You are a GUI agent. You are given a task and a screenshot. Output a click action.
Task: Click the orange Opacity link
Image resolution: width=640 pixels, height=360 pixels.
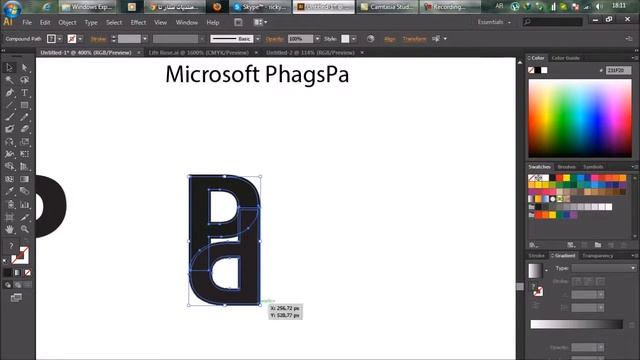(274, 39)
